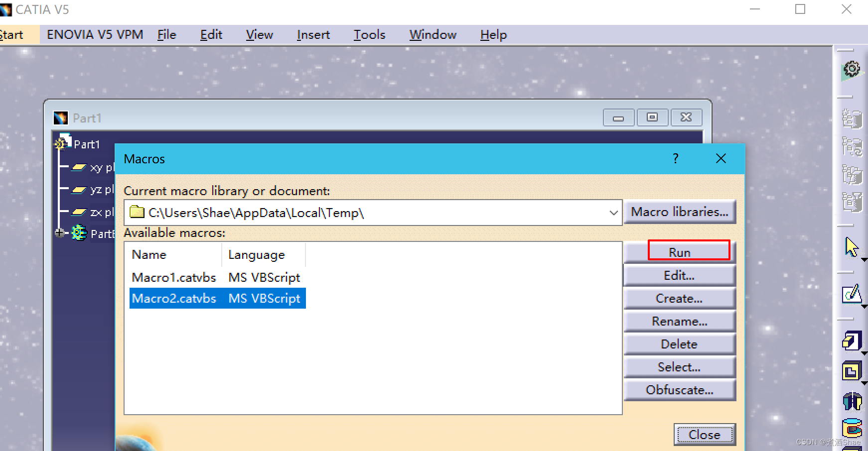Close the Part1 document window
Viewport: 868px width, 451px height.
[x=686, y=117]
